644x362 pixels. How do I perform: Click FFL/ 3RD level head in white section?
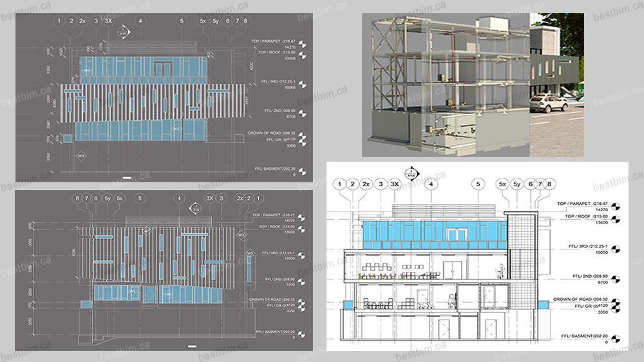click(x=615, y=249)
